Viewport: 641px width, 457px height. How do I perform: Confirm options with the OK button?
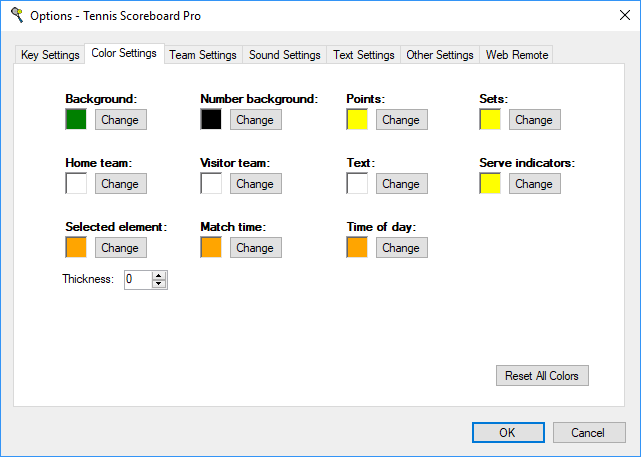point(507,432)
